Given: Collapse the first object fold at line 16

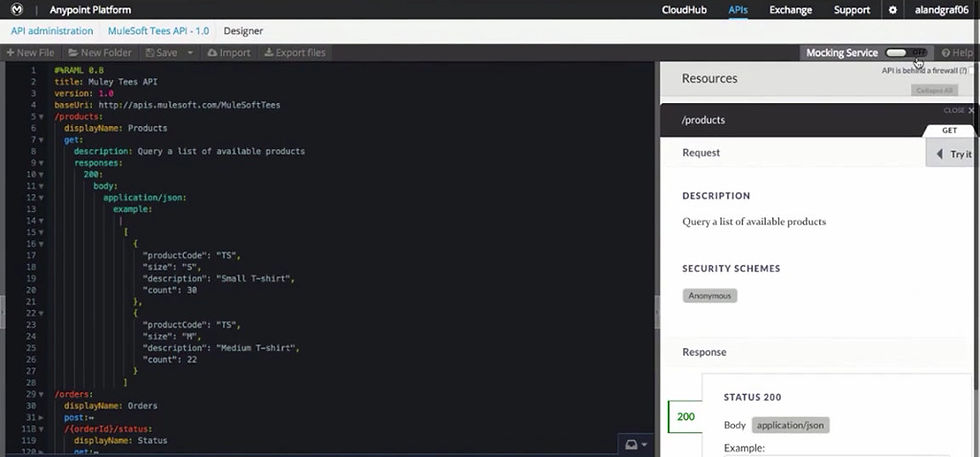Looking at the screenshot, I should (x=41, y=244).
